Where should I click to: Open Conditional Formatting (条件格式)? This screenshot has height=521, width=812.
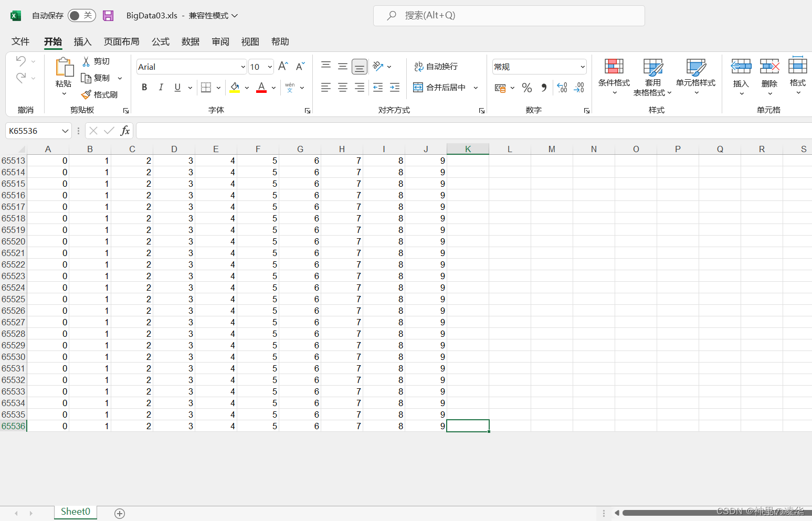(614, 77)
